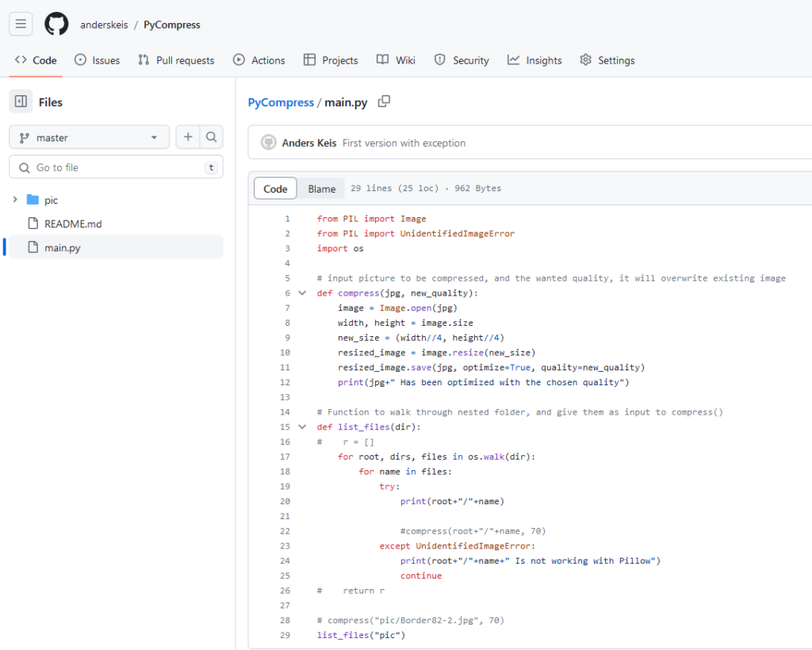This screenshot has height=650, width=812.
Task: Open the PyCompress breadcrumb link
Action: pos(281,103)
